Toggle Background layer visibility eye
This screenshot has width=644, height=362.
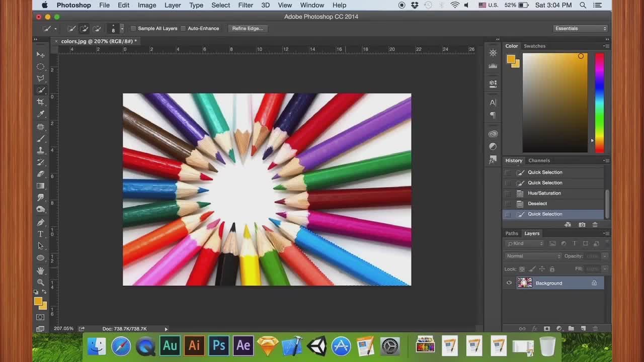coord(509,283)
